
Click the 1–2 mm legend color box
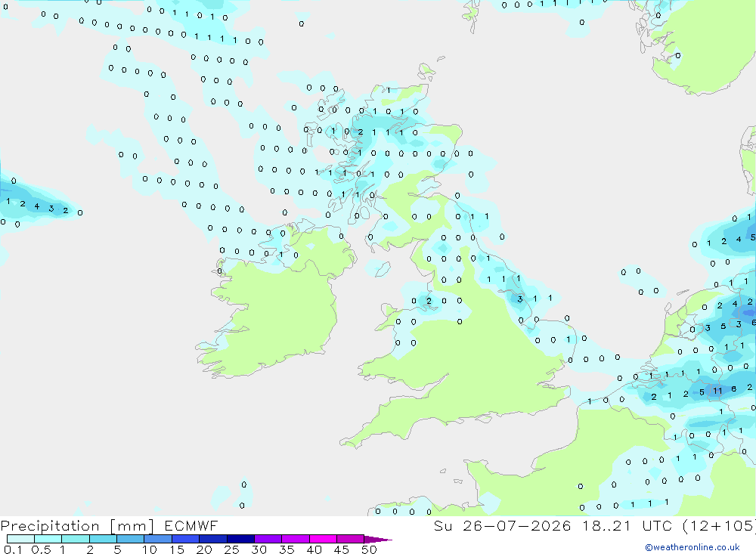click(x=76, y=539)
